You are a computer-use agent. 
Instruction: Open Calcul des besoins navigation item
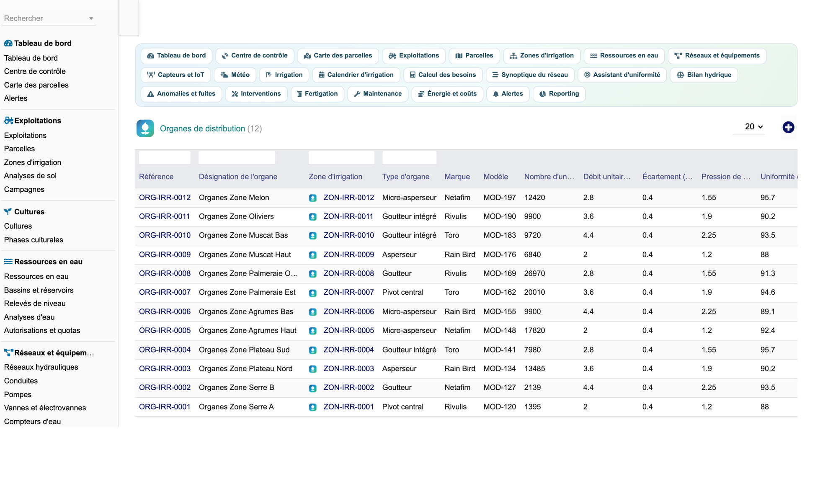(x=443, y=75)
